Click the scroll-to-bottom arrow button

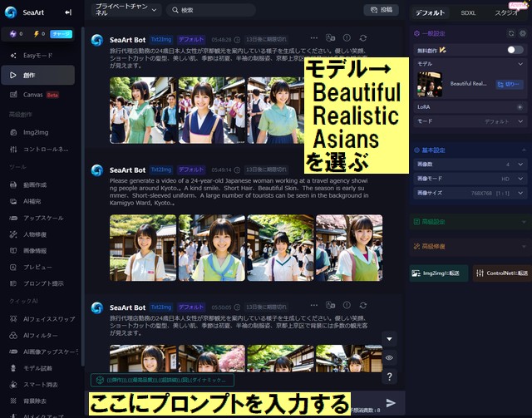click(x=390, y=339)
